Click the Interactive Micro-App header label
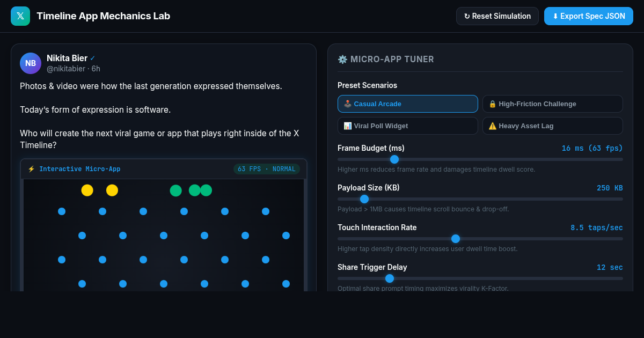 pyautogui.click(x=79, y=169)
